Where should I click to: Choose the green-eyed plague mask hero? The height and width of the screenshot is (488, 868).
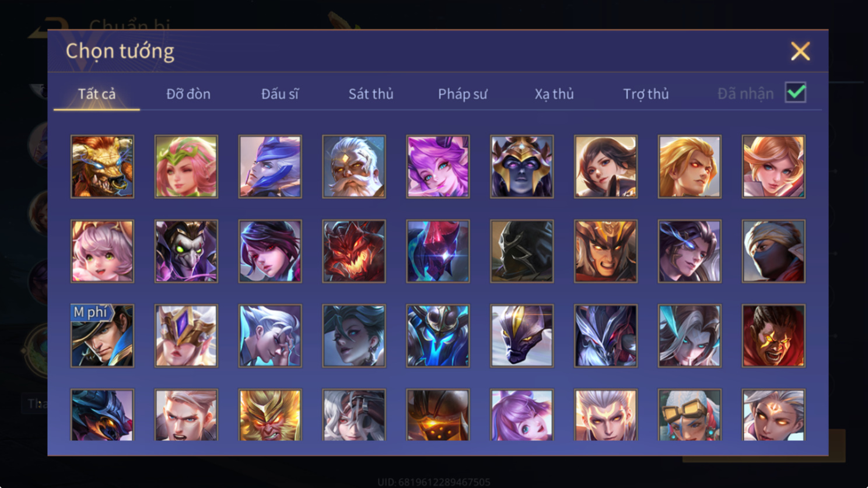point(186,251)
